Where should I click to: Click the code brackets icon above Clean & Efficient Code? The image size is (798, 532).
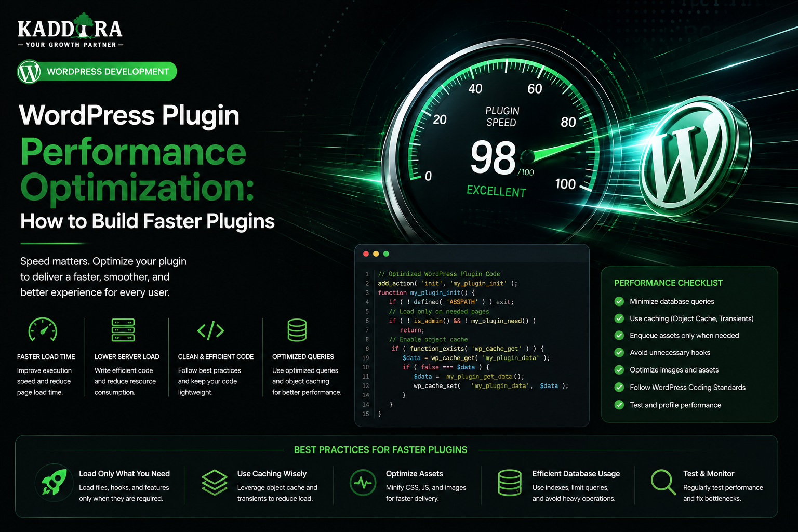pyautogui.click(x=210, y=330)
